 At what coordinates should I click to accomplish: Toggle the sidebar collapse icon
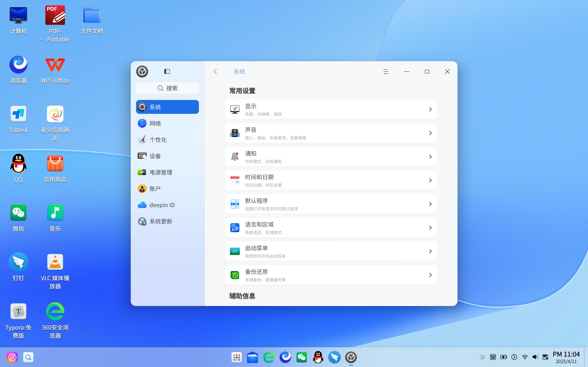pyautogui.click(x=167, y=71)
